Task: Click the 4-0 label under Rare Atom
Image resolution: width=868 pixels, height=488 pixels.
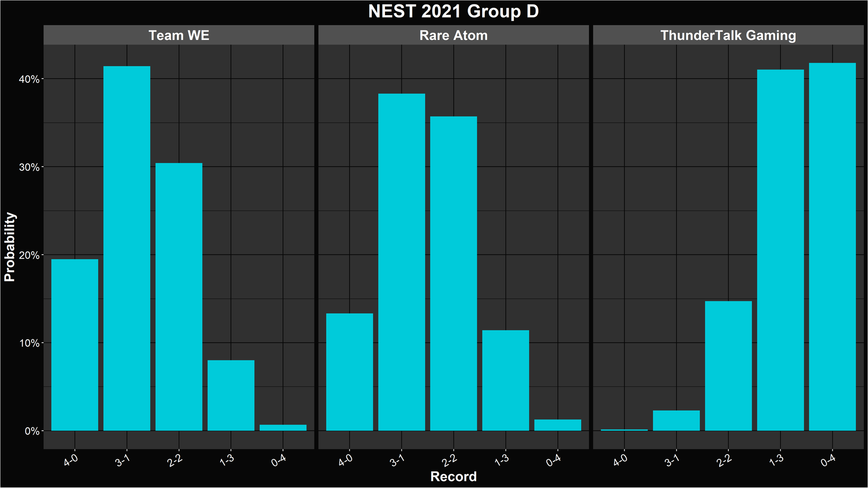Action: tap(345, 461)
